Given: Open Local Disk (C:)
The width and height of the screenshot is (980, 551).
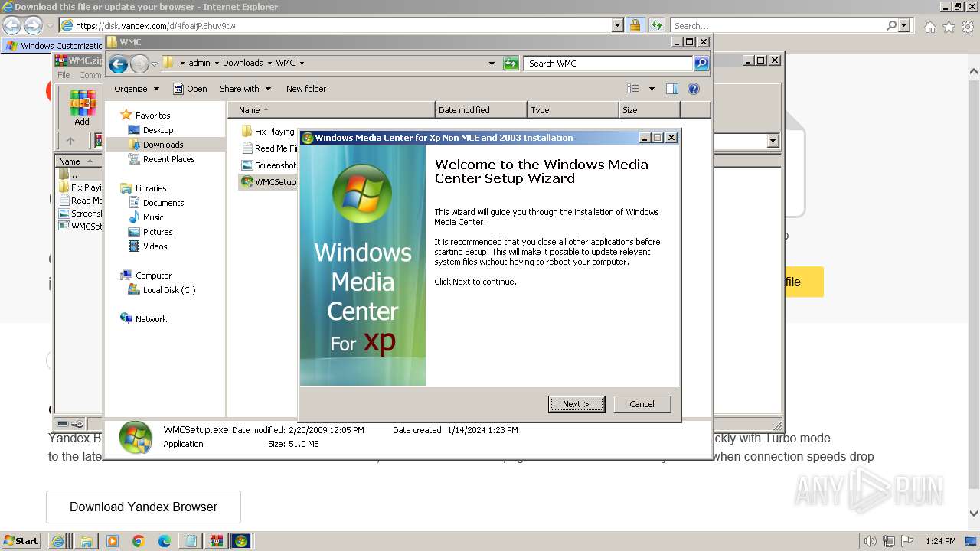Looking at the screenshot, I should click(168, 290).
